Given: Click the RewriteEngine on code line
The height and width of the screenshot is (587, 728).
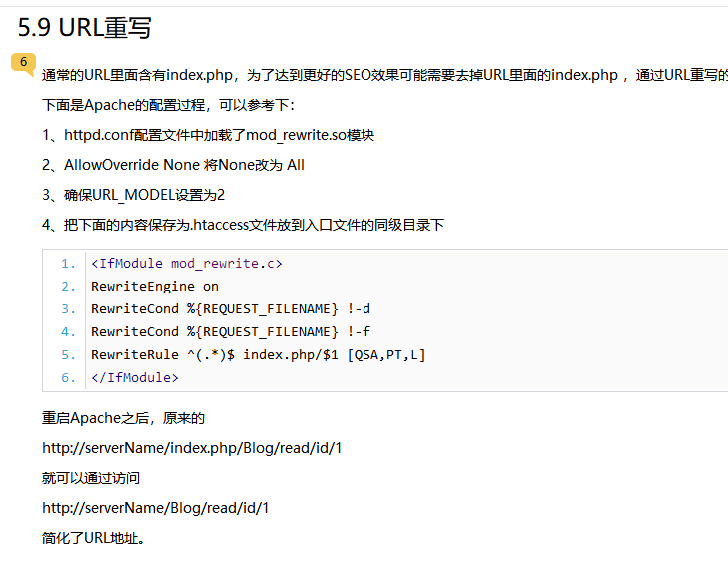Looking at the screenshot, I should pyautogui.click(x=155, y=287).
